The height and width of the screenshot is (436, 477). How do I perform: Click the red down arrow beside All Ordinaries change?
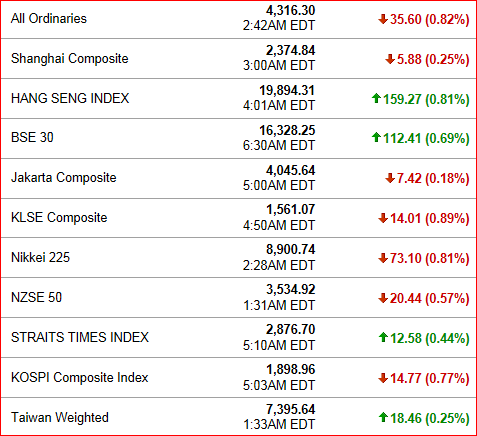coord(383,19)
